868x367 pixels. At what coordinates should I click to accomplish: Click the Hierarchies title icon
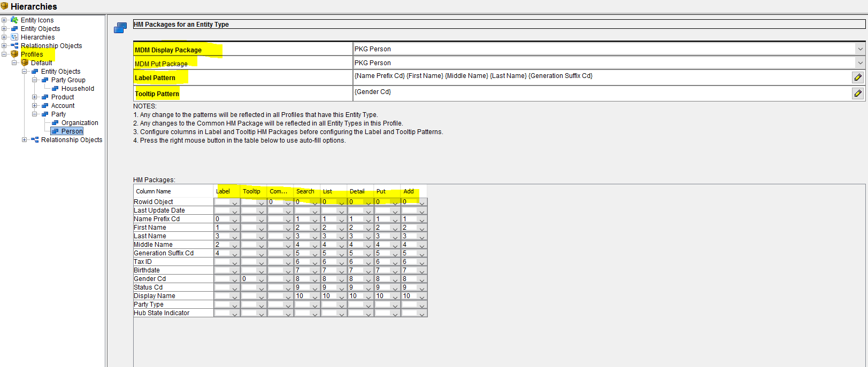tap(4, 6)
